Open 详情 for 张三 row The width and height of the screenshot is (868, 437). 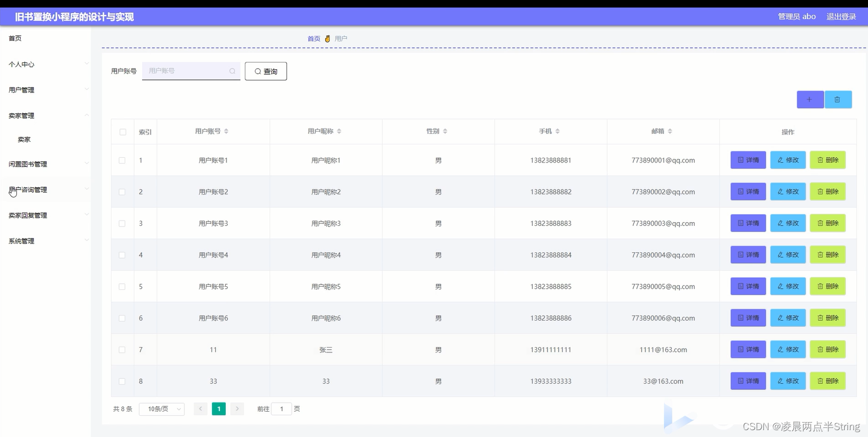[x=748, y=349]
